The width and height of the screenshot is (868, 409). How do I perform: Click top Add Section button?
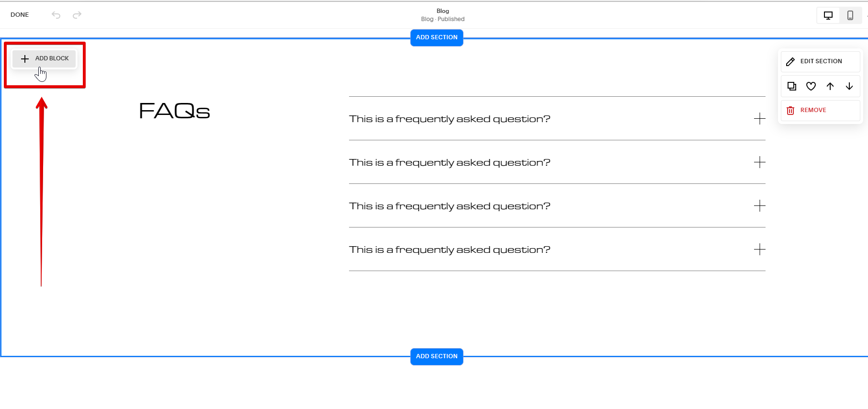[x=437, y=37]
